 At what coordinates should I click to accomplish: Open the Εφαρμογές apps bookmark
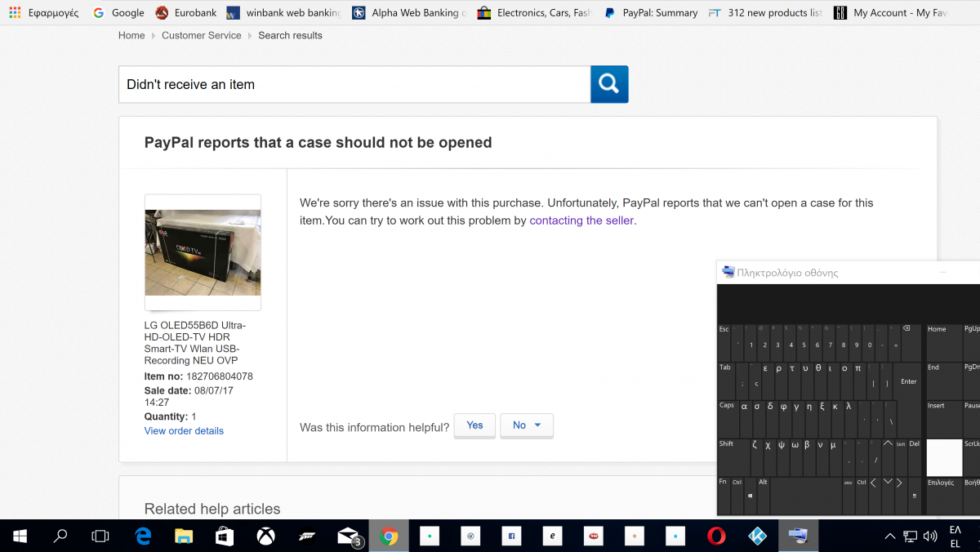tap(46, 12)
